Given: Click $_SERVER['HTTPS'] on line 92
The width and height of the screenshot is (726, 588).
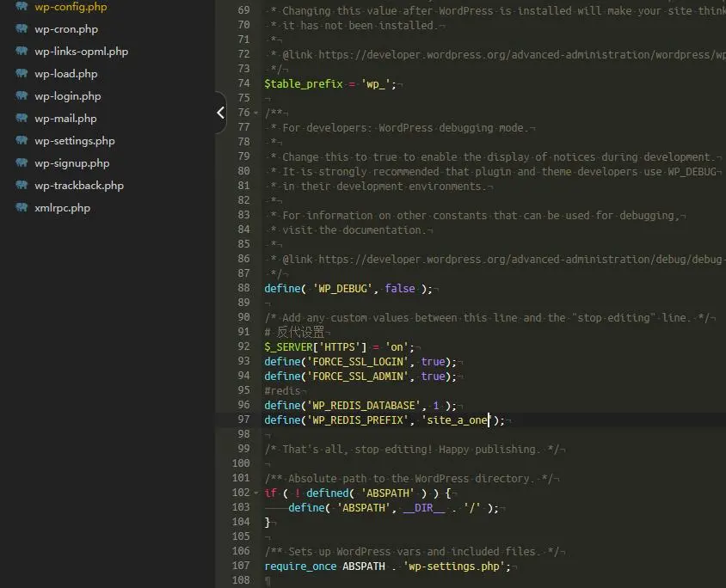Looking at the screenshot, I should tap(316, 347).
